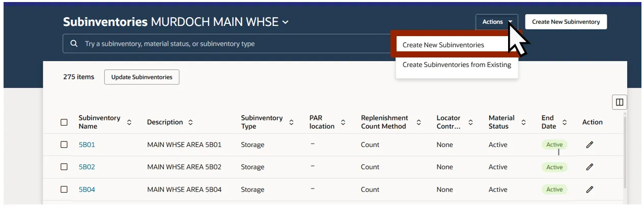Click pencil edit icon for 5B02
The height and width of the screenshot is (208, 644).
[x=590, y=167]
